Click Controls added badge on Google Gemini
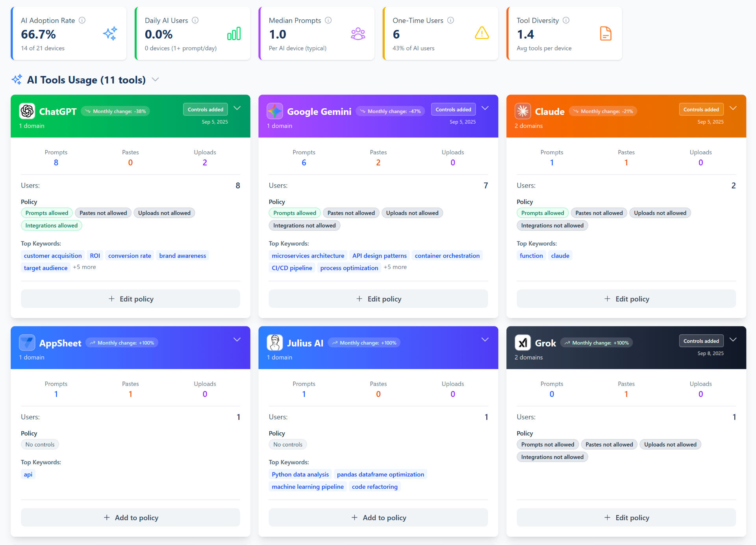Image resolution: width=756 pixels, height=545 pixels. (x=453, y=109)
